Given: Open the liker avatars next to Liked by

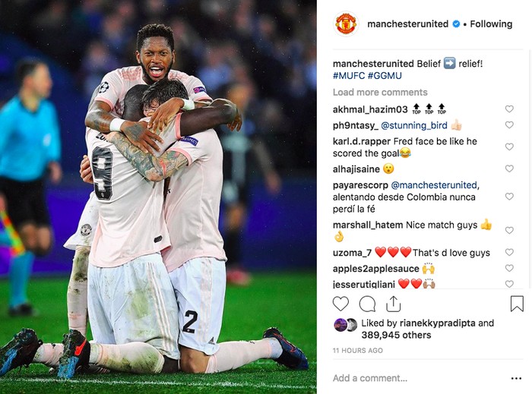Looking at the screenshot, I should (x=346, y=325).
